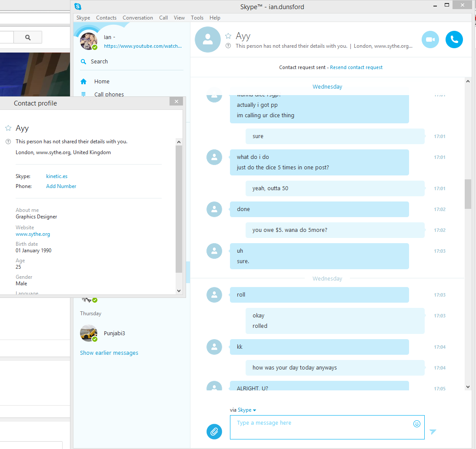Select 'Call phones' in sidebar
476x449 pixels.
(x=109, y=94)
